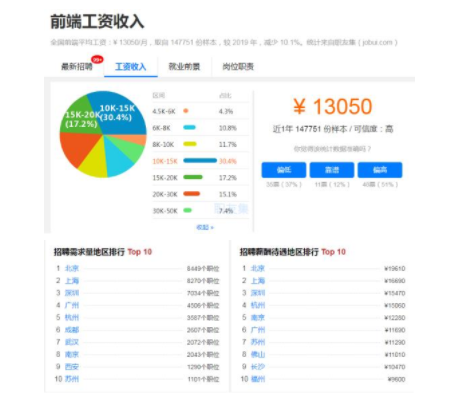
Task: Open 广州 in the salary ranking list
Action: 258,330
